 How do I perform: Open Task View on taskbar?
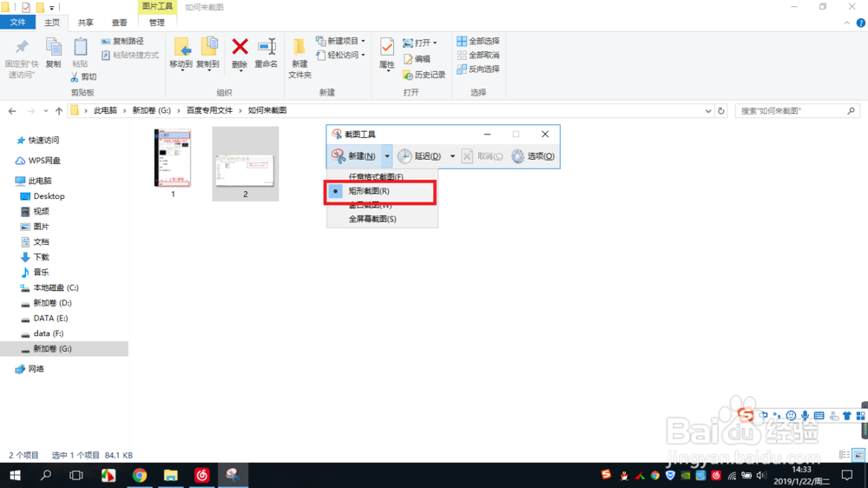(x=76, y=475)
